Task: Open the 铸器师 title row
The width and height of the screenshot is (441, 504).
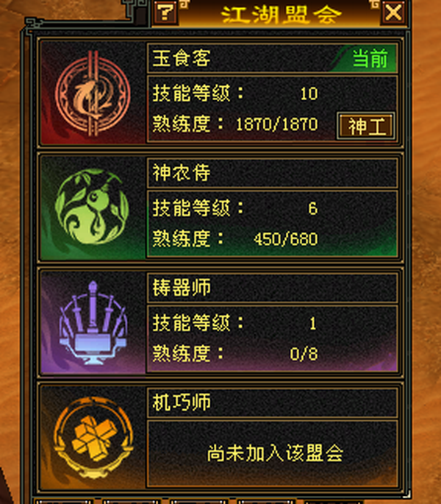Action: pyautogui.click(x=273, y=288)
